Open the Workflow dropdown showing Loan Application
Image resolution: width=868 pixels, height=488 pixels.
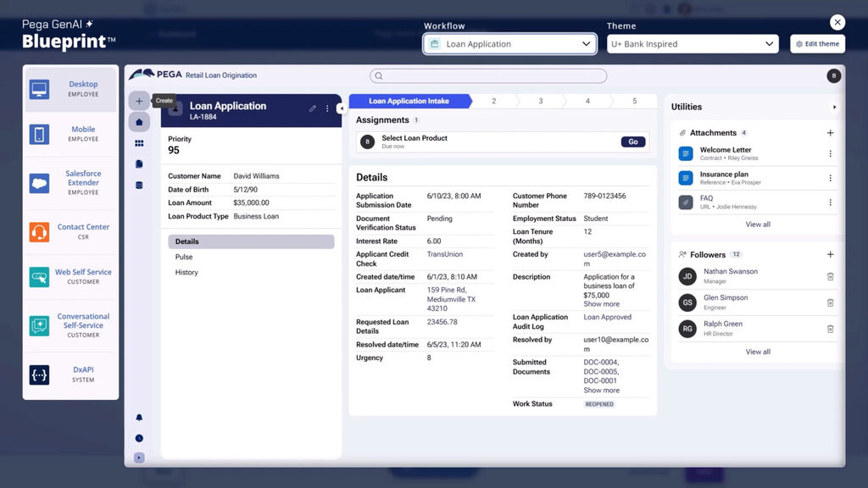tap(510, 44)
